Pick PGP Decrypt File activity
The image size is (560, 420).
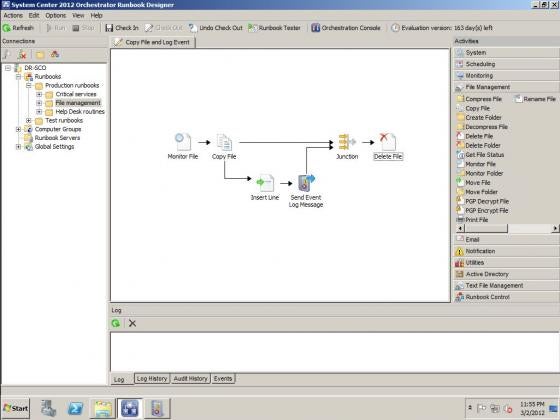point(482,201)
